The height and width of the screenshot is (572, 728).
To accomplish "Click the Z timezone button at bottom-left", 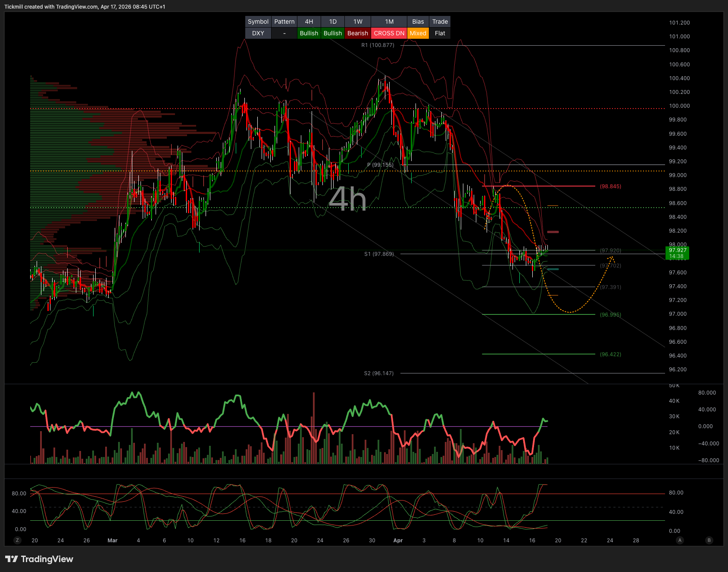I will 17,540.
